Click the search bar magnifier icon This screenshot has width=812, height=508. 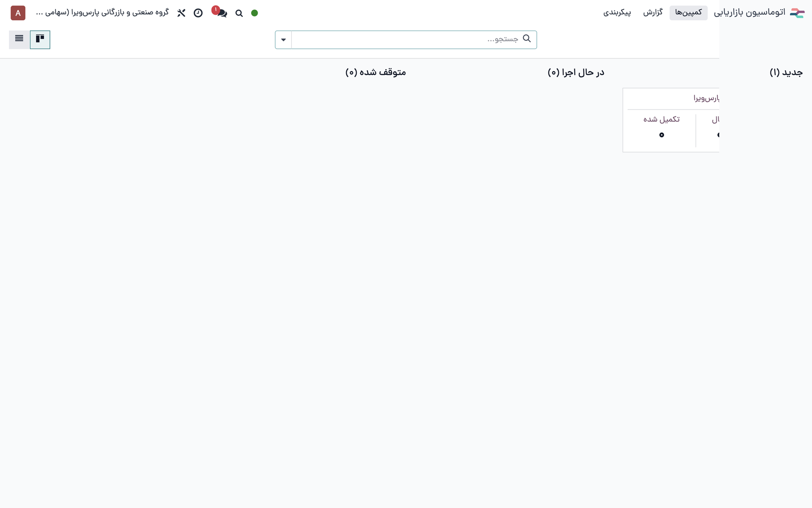click(x=527, y=39)
